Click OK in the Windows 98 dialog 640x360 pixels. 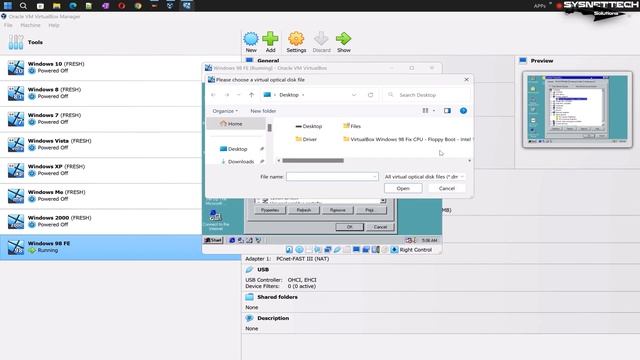pyautogui.click(x=349, y=227)
